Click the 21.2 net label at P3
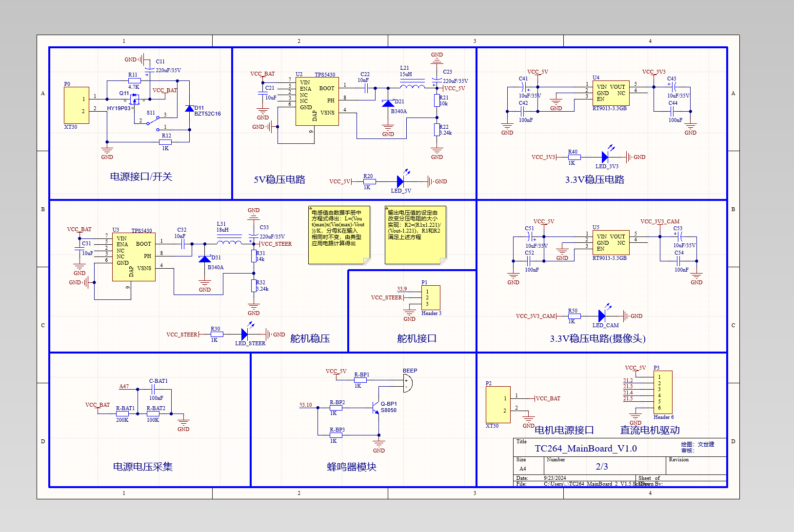 pos(628,380)
